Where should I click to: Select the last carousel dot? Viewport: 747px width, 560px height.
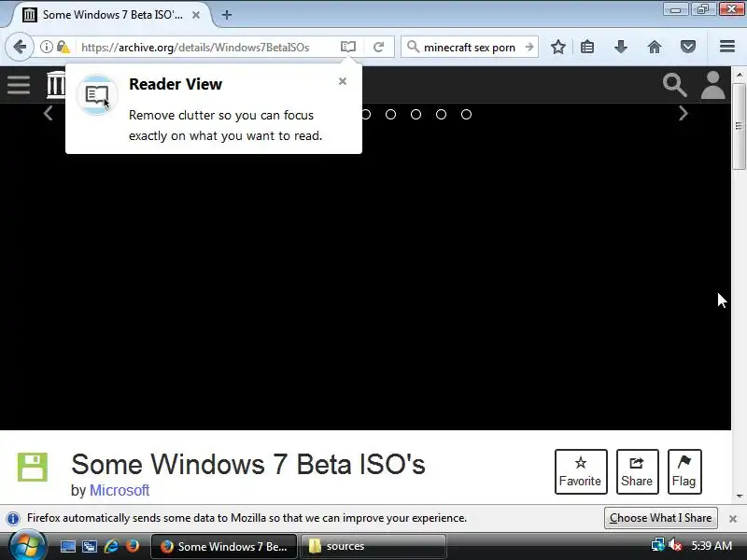click(466, 114)
